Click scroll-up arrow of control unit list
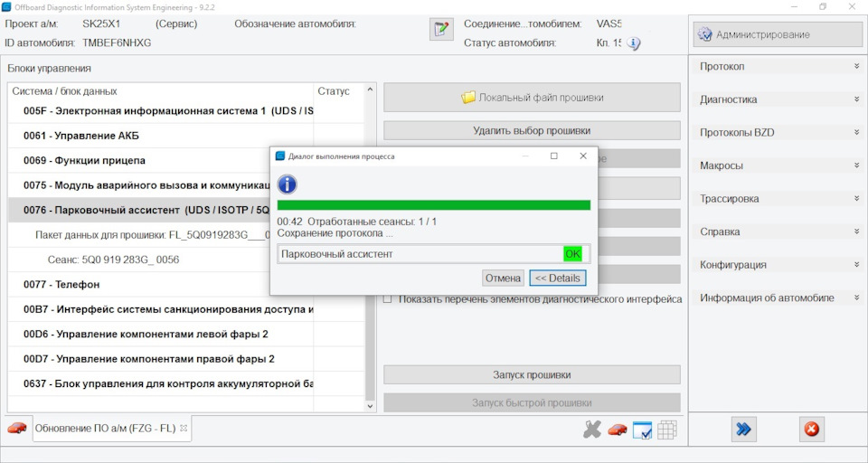868x463 pixels. (x=370, y=90)
